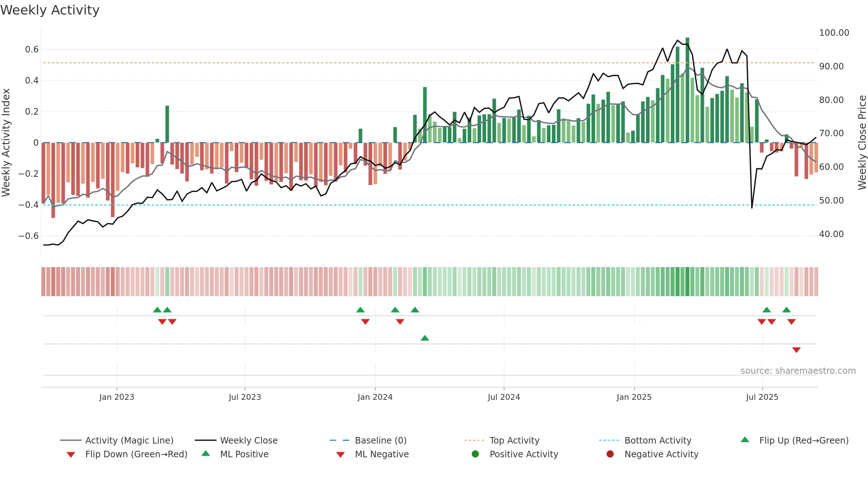
Task: Toggle the Top Activity legend entry
Action: point(502,440)
